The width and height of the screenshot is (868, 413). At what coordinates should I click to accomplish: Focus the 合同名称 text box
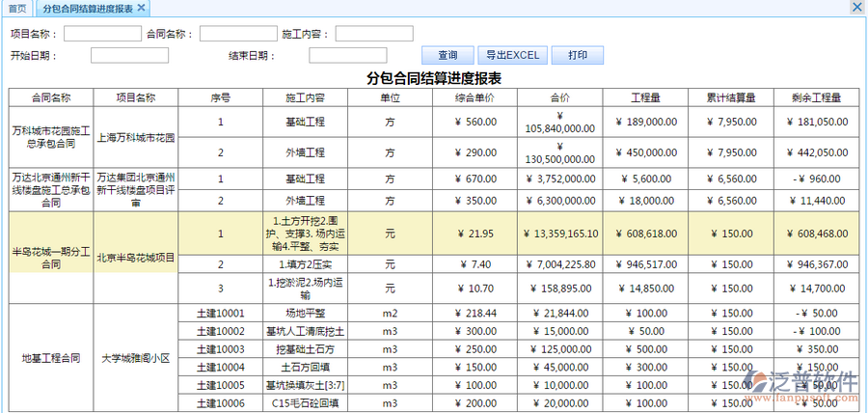(x=238, y=34)
